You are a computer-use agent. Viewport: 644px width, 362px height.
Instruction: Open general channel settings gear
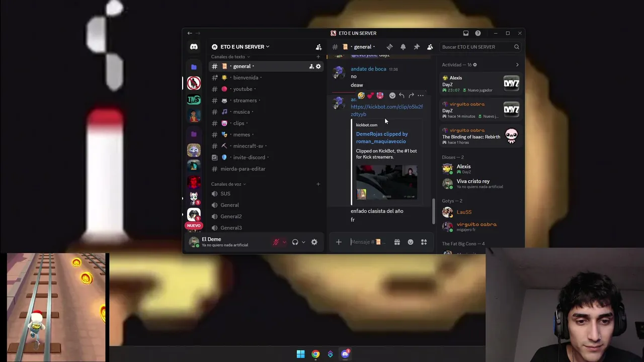point(318,66)
